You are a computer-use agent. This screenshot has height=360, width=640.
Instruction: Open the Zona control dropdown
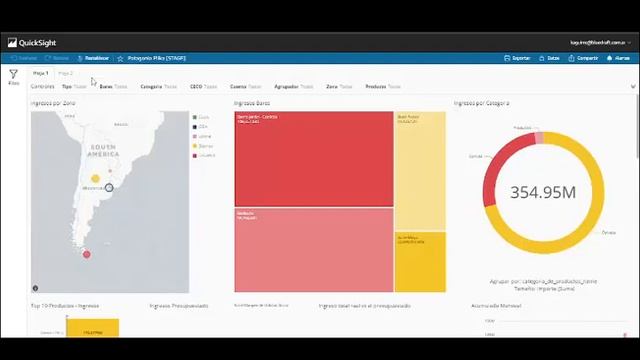[x=339, y=87]
